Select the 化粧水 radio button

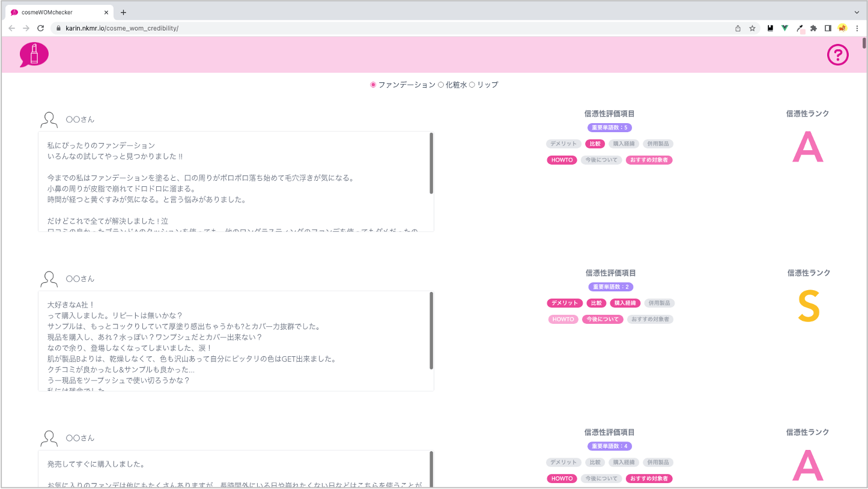441,85
